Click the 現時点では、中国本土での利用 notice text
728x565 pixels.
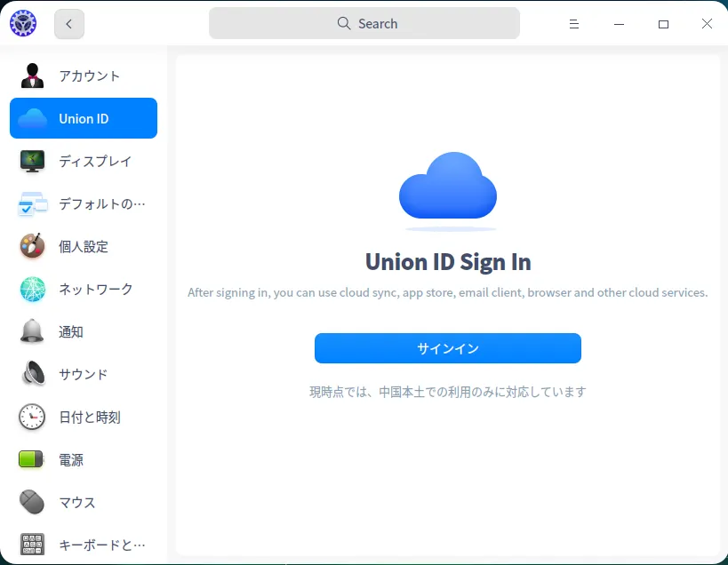click(x=448, y=392)
